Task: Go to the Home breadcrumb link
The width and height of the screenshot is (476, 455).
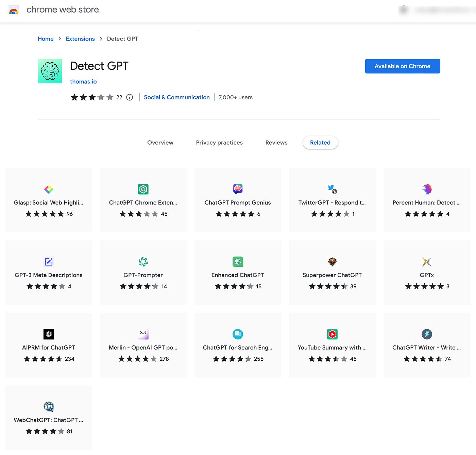Action: click(46, 39)
